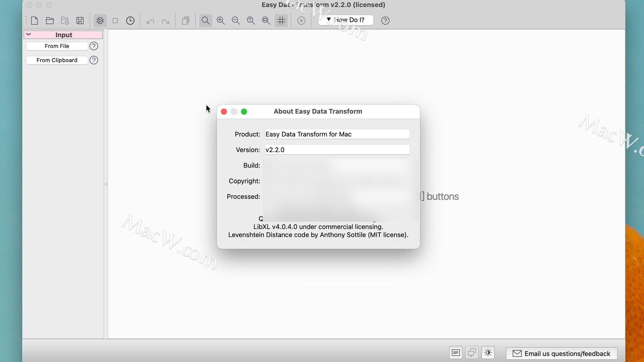644x362 pixels.
Task: Click the duplicate windows icon in status bar
Action: pos(472,353)
